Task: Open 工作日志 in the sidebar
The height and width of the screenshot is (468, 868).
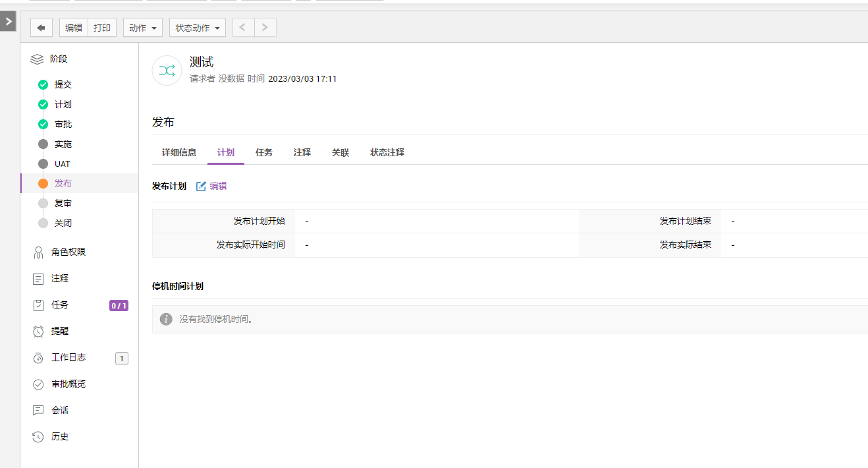Action: 68,357
